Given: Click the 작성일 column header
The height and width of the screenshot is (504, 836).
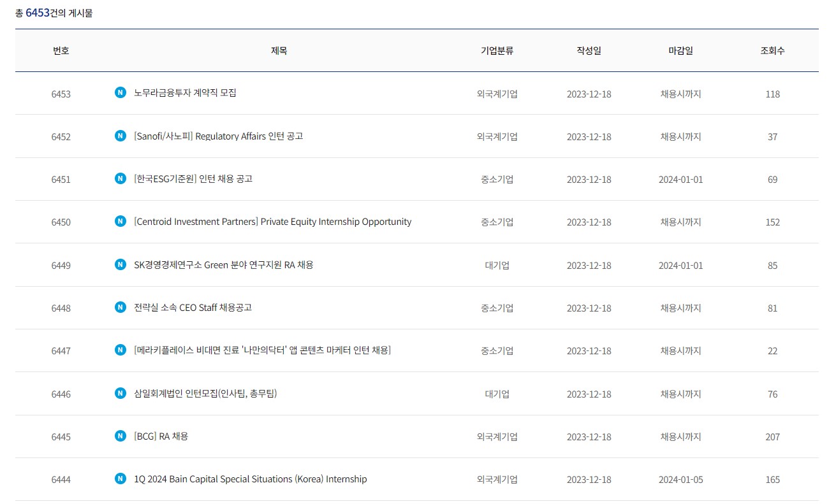Looking at the screenshot, I should (x=589, y=51).
